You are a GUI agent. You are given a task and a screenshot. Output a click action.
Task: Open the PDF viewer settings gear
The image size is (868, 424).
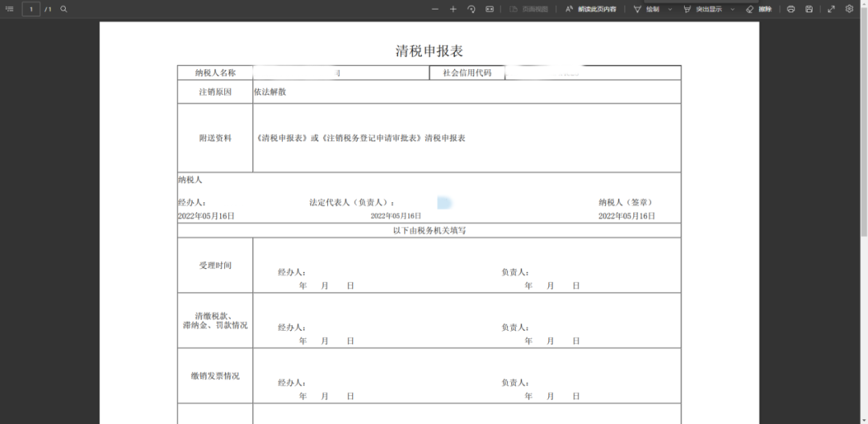click(x=850, y=9)
